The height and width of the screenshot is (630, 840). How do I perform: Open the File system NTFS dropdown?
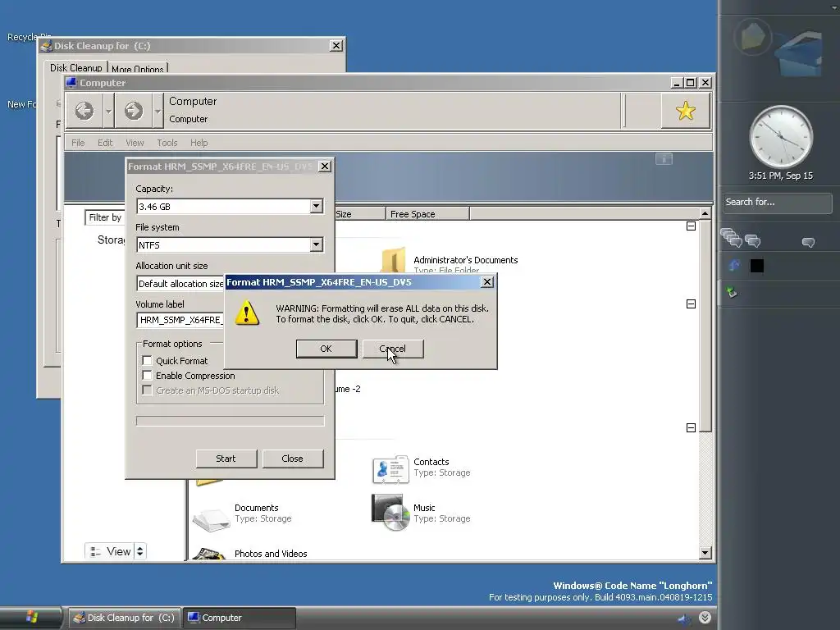pyautogui.click(x=316, y=244)
